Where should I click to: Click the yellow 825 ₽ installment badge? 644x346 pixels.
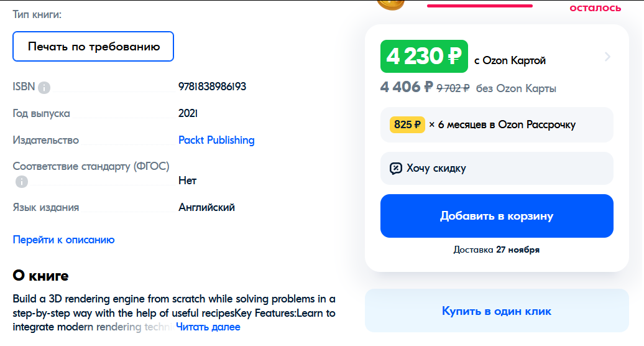(407, 124)
